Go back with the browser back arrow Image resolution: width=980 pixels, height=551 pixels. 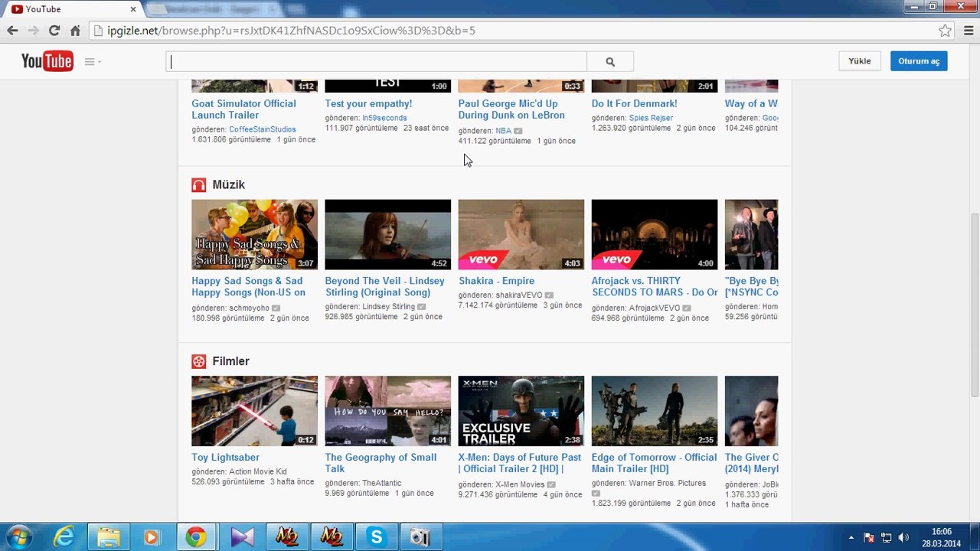pos(12,31)
